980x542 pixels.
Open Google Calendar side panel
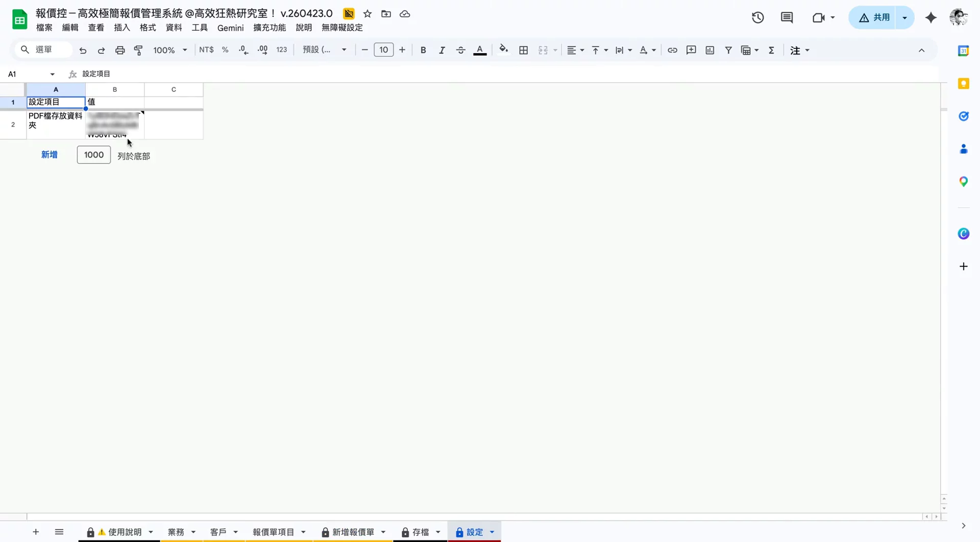pyautogui.click(x=964, y=51)
